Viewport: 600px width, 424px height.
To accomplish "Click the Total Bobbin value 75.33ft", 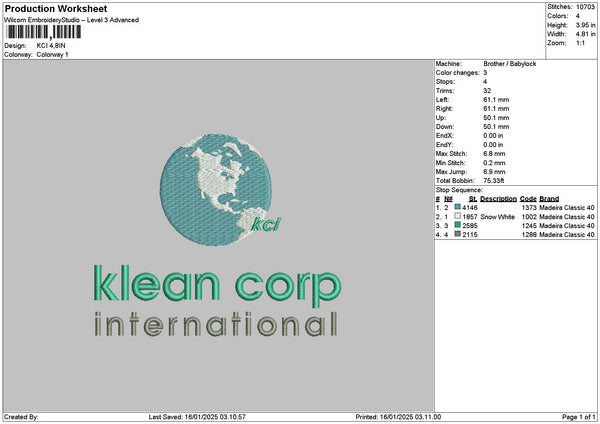I will click(x=494, y=181).
